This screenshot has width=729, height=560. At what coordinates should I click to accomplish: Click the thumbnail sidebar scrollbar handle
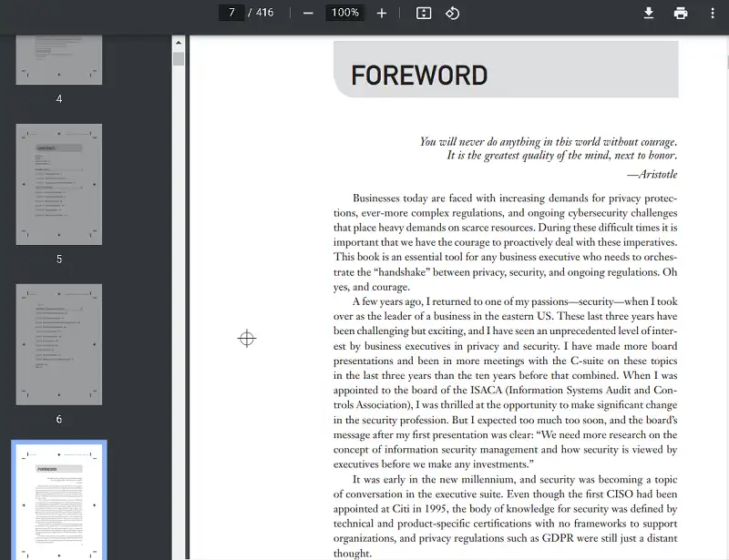pos(179,59)
